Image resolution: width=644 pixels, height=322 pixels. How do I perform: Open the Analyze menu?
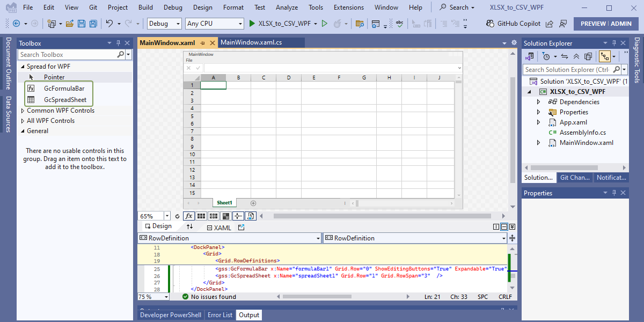(287, 8)
